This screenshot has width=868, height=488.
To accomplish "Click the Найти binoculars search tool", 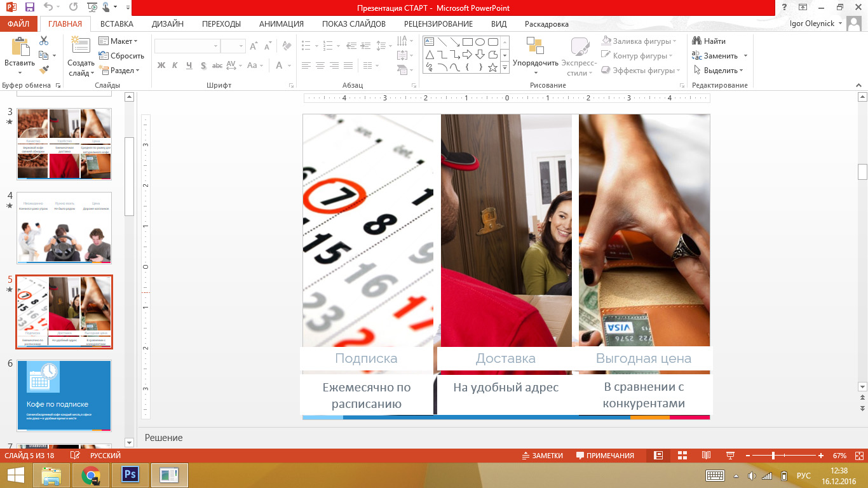I will tap(709, 41).
